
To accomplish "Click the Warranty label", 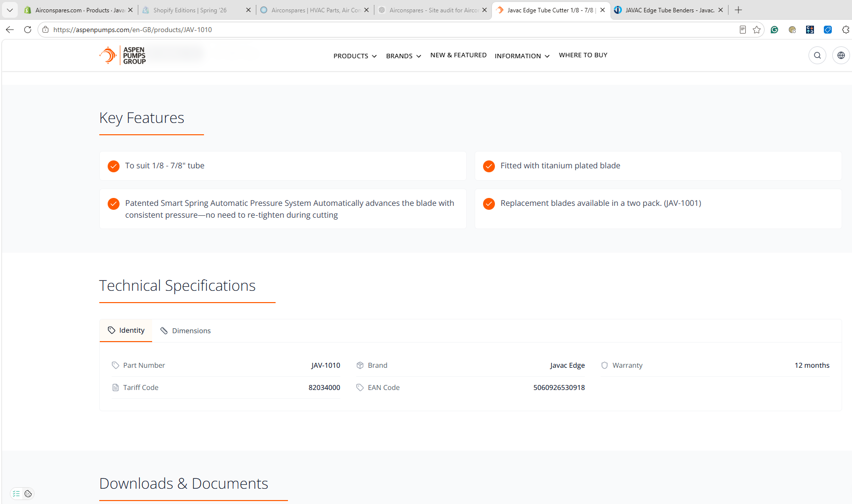I will 627,365.
